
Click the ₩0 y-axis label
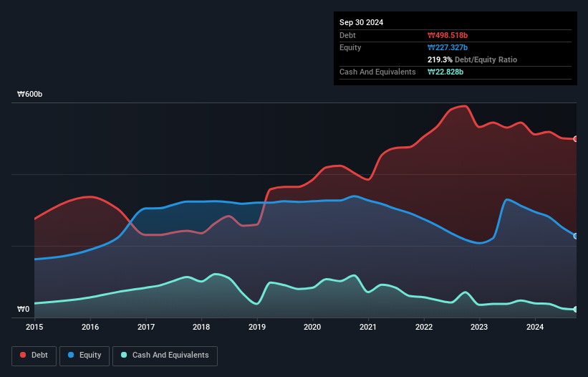tap(23, 309)
